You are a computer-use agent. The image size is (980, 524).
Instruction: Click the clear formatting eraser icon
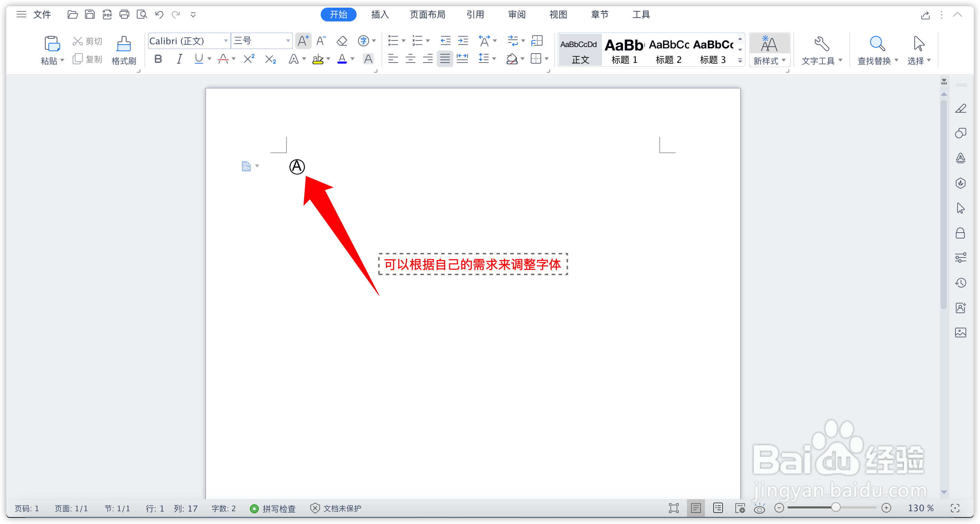[342, 41]
